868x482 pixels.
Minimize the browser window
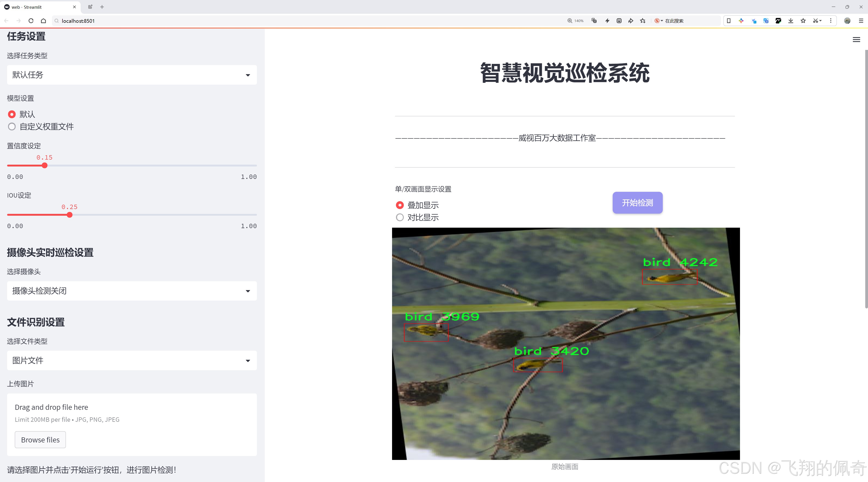pyautogui.click(x=833, y=7)
